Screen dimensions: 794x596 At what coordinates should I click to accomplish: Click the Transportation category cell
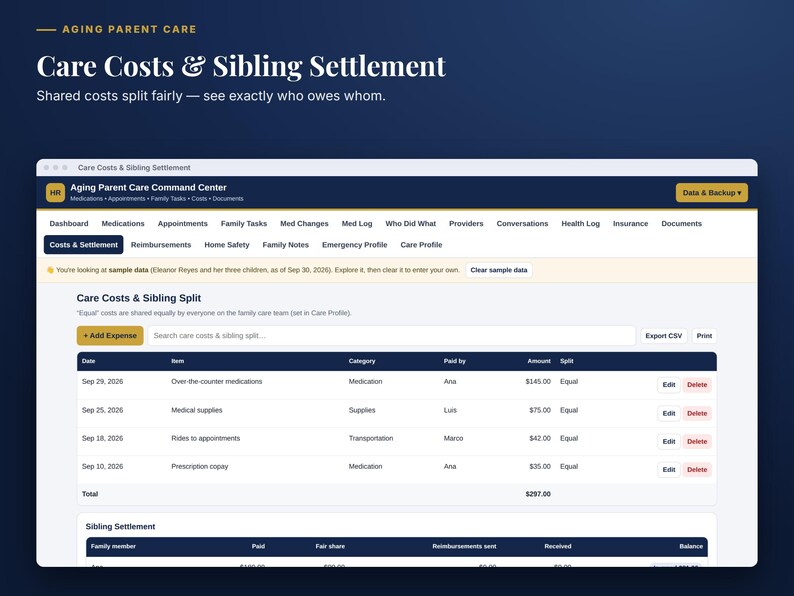point(371,438)
